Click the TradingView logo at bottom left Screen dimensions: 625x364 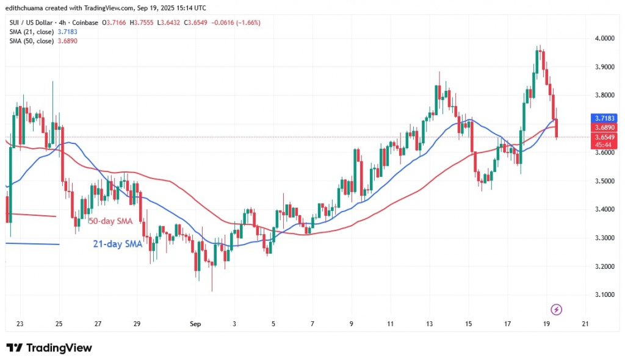tap(49, 348)
